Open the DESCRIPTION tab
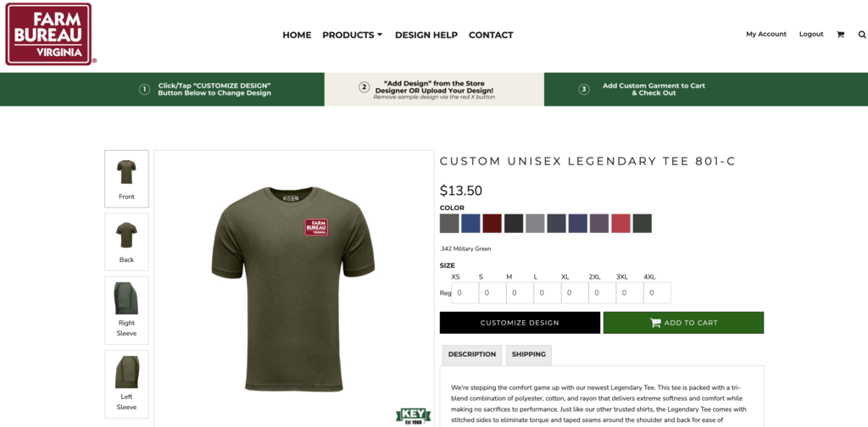868x427 pixels. pos(472,355)
